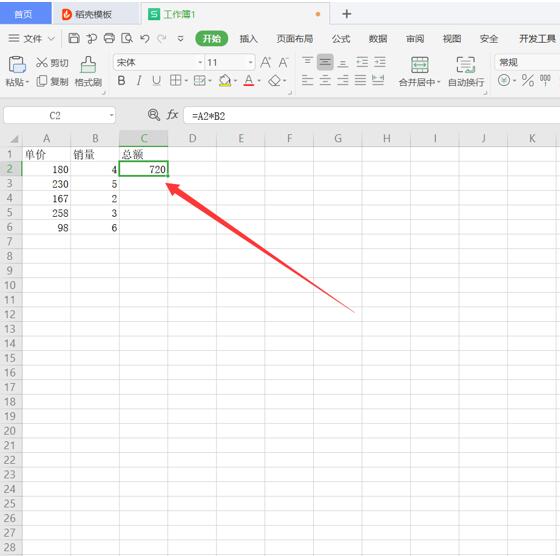Click the Paste button
Image resolution: width=560 pixels, height=556 pixels.
click(x=17, y=72)
